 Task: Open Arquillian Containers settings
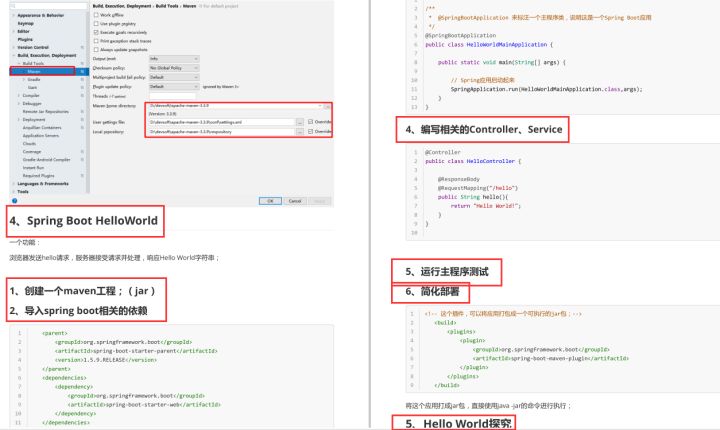42,128
